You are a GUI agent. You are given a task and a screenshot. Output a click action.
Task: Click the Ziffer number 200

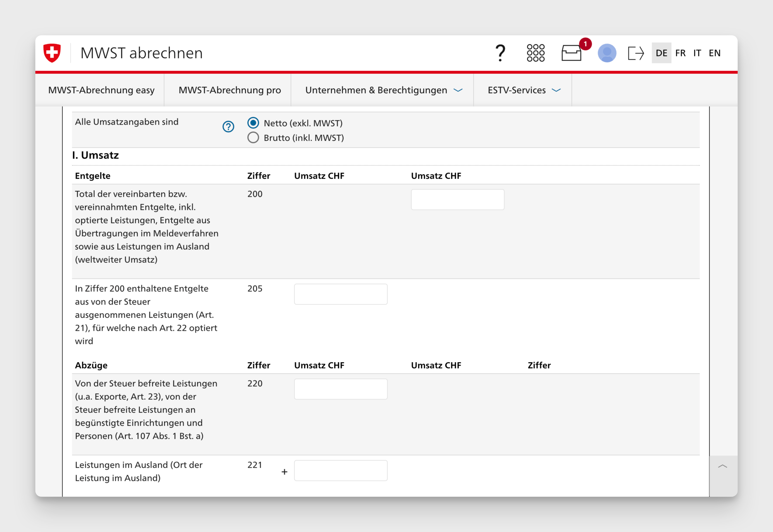[255, 194]
